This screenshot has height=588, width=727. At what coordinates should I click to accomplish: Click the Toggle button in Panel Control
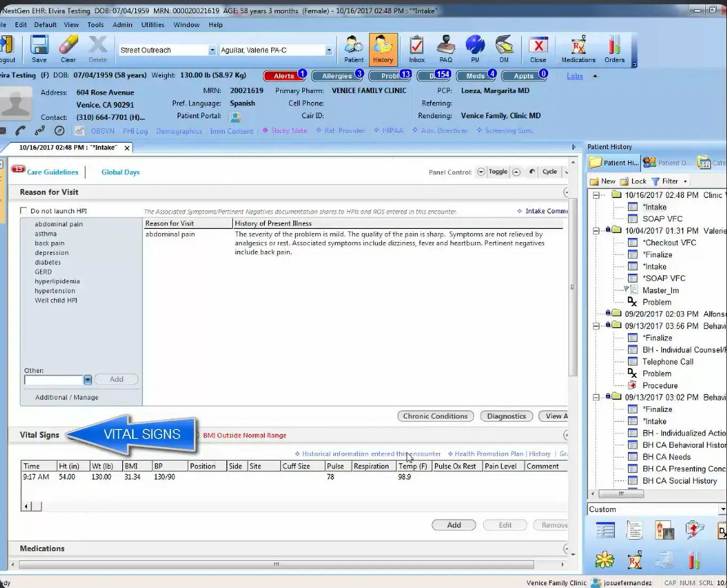(x=497, y=172)
